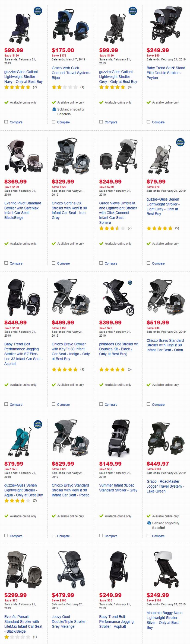Click star rating of Graco Verb Click Connect
This screenshot has height=644, width=190.
coord(65,87)
